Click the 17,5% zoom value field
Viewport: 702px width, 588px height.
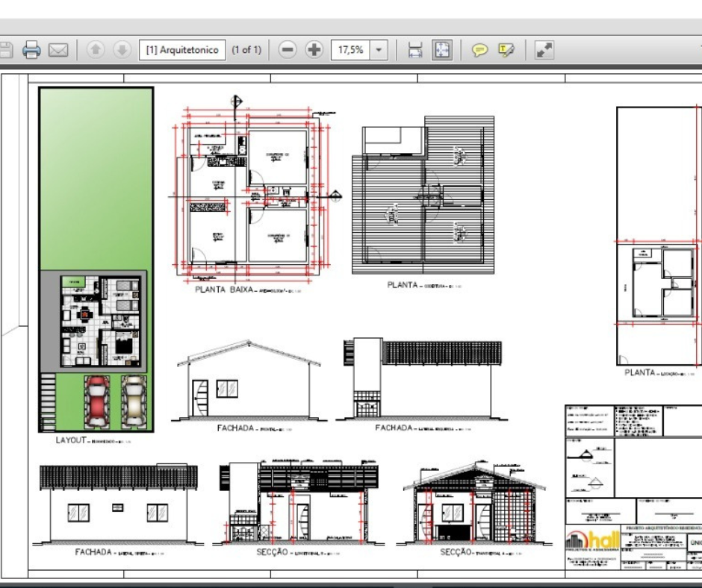pyautogui.click(x=350, y=50)
